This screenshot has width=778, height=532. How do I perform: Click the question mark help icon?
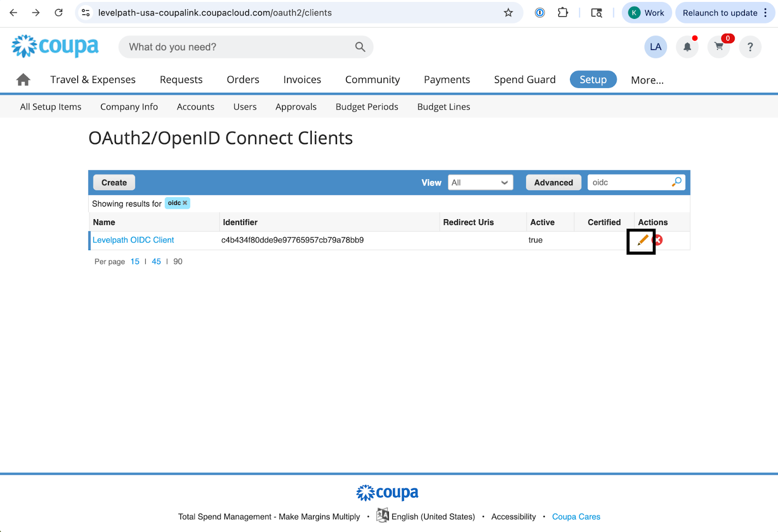[x=750, y=47]
